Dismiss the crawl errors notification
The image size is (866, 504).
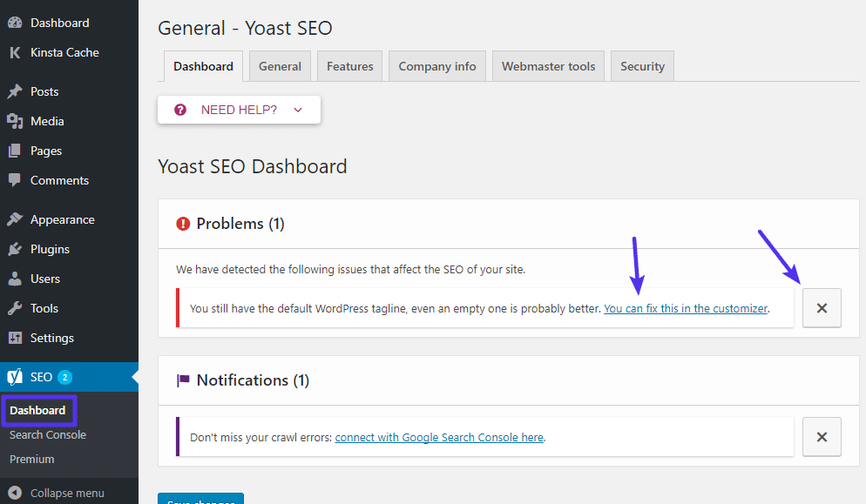click(x=822, y=437)
